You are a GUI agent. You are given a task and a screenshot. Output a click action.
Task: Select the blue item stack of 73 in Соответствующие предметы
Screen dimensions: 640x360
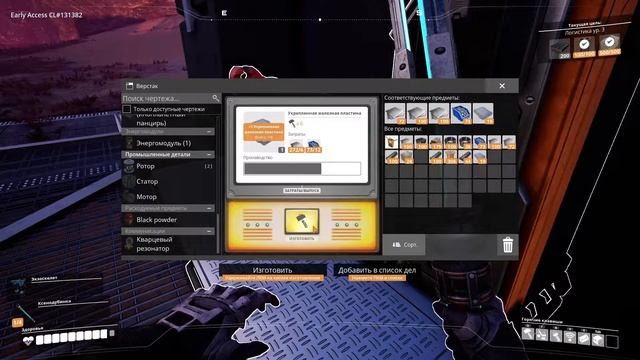coord(461,113)
